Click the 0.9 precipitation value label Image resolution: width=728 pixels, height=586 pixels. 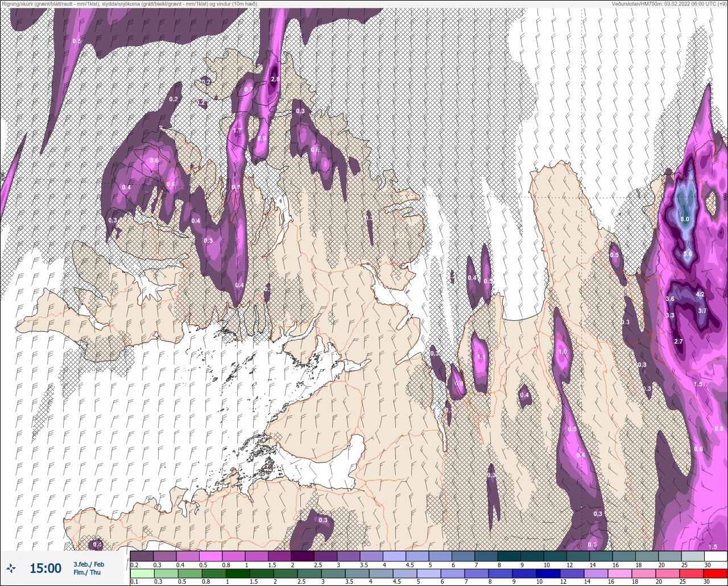(x=262, y=138)
